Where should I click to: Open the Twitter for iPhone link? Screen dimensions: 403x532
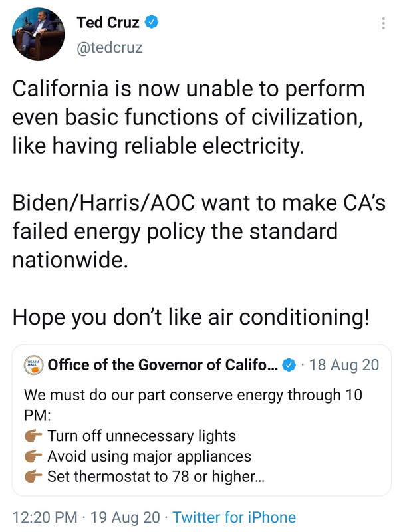click(x=234, y=517)
